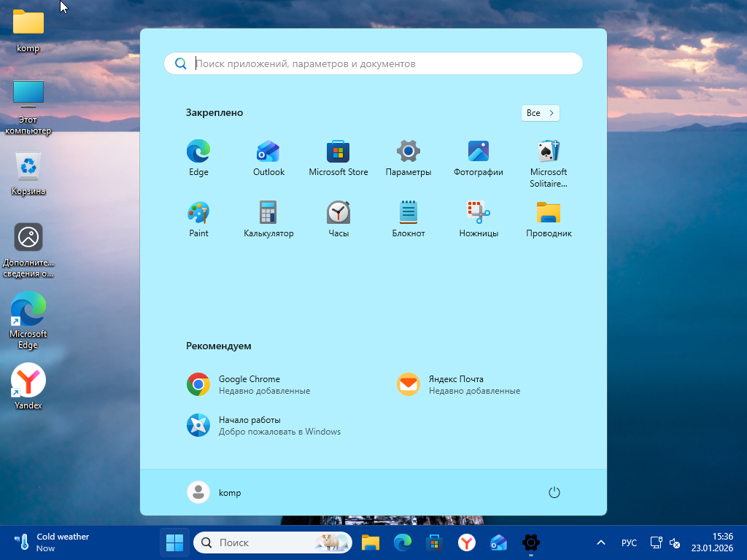This screenshot has width=747, height=560.
Task: Open recommended Яндекс Почта item
Action: pos(458,384)
